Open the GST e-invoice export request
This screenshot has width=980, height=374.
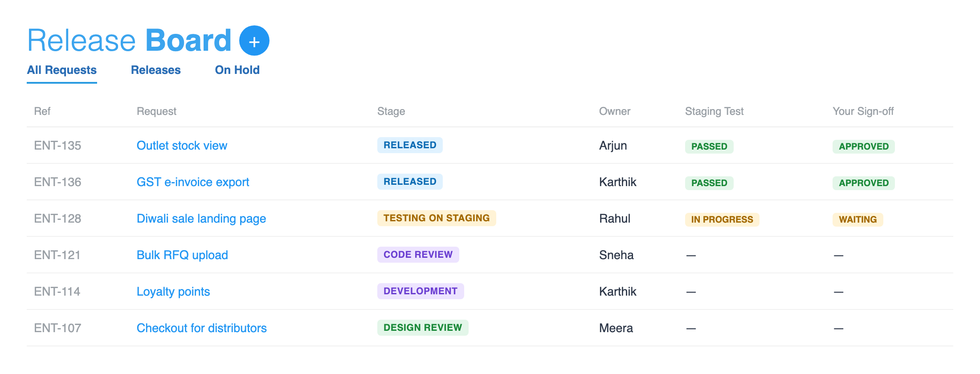(193, 182)
